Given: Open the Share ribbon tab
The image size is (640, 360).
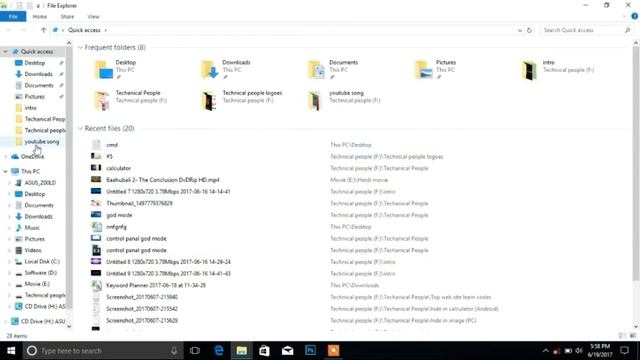Looking at the screenshot, I should click(67, 16).
